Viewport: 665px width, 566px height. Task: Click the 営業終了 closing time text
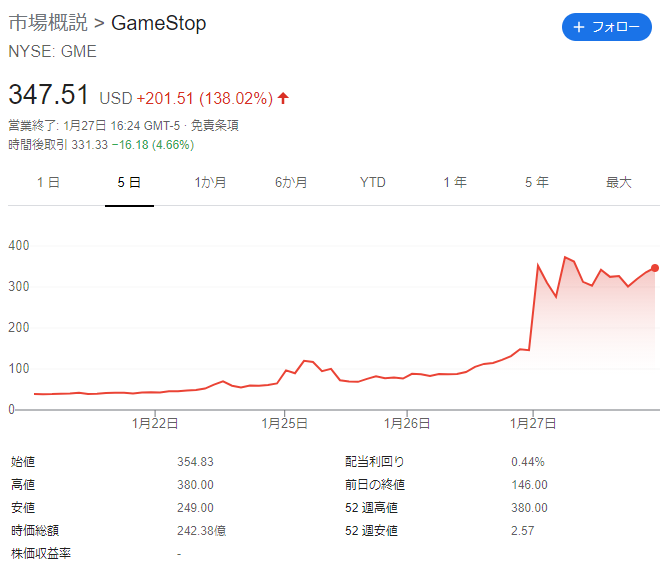click(94, 125)
